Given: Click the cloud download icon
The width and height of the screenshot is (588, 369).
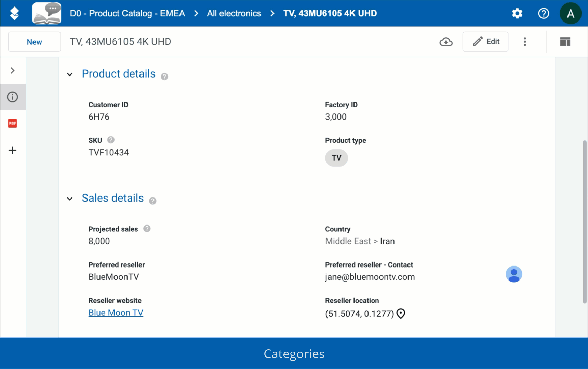Looking at the screenshot, I should click(446, 42).
